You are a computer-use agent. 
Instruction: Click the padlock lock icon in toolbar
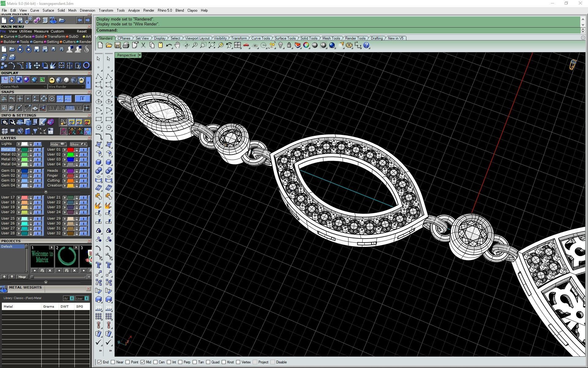[x=289, y=45]
